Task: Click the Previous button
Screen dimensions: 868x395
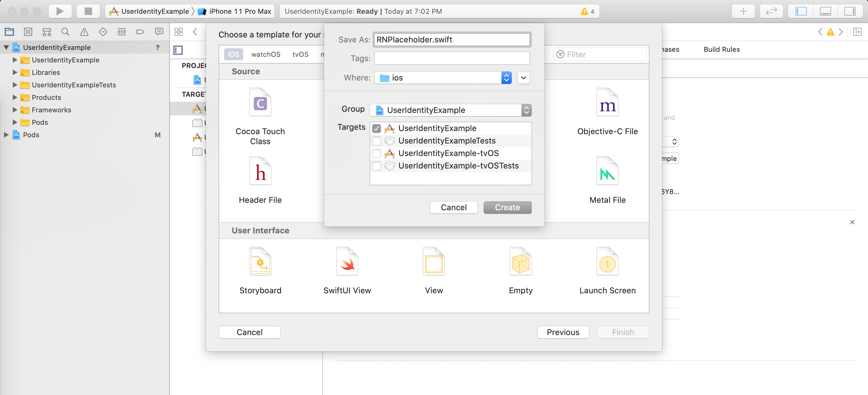Action: click(563, 332)
